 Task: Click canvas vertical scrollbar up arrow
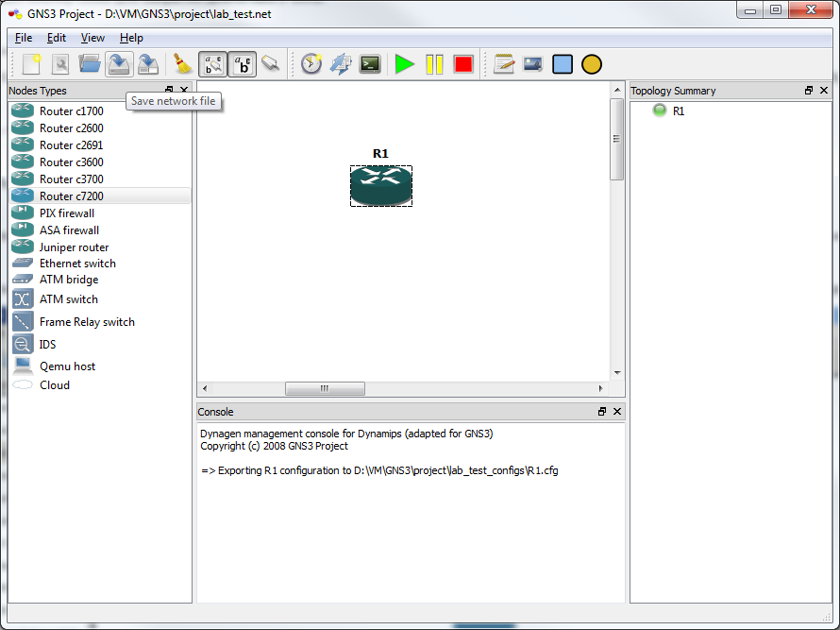click(617, 90)
